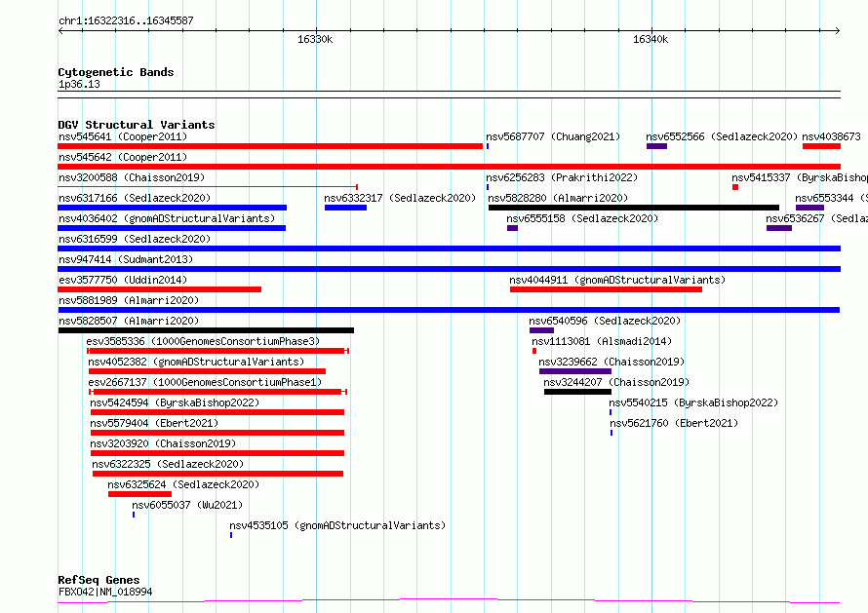This screenshot has height=613, width=868.
Task: Click the FBXO42|NM_018994 gene label
Action: point(105,592)
